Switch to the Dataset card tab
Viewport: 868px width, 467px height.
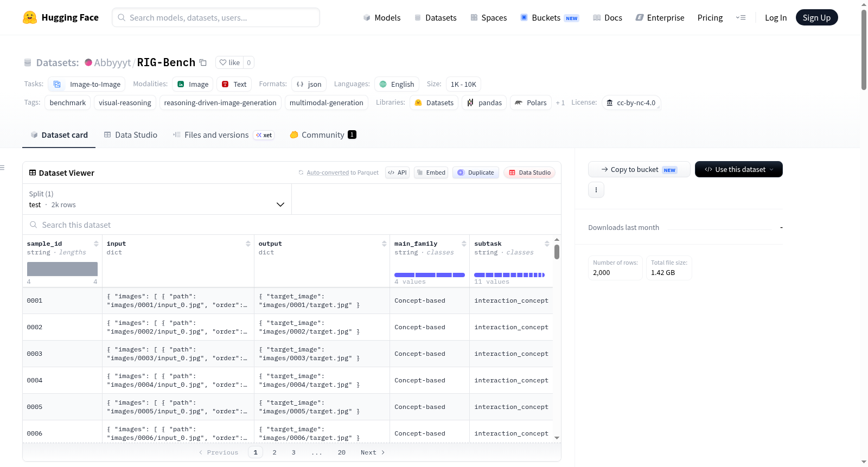(x=59, y=135)
